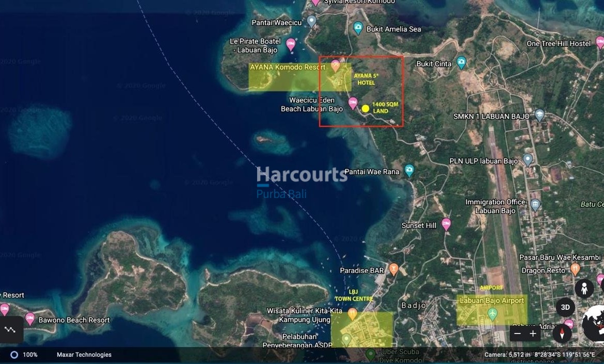Image resolution: width=604 pixels, height=364 pixels.
Task: Select the Le Pirate Boatel hotel pin
Action: point(291,44)
